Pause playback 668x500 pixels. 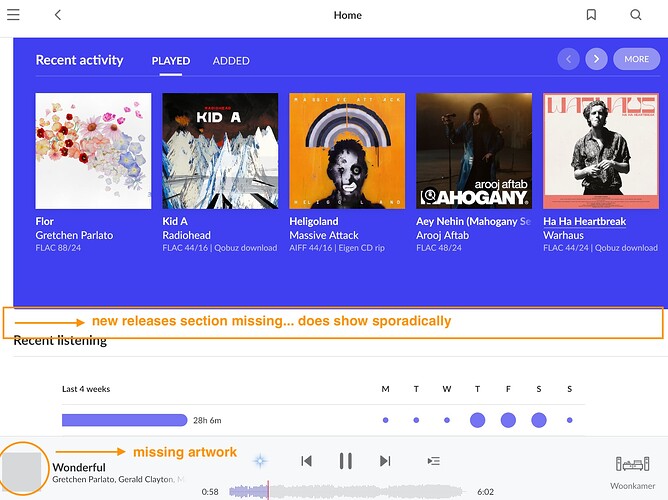coord(346,461)
